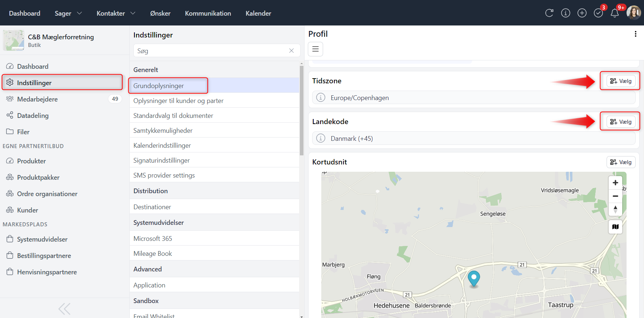This screenshot has height=318, width=644.
Task: Click the Søg settings search field
Action: 211,51
